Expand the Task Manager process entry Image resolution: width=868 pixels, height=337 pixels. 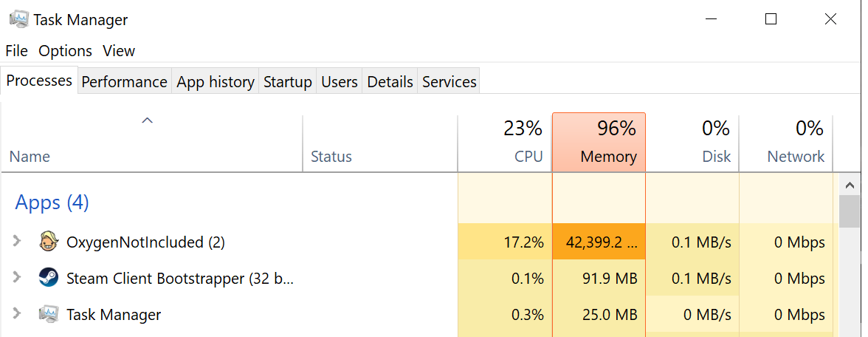click(18, 315)
